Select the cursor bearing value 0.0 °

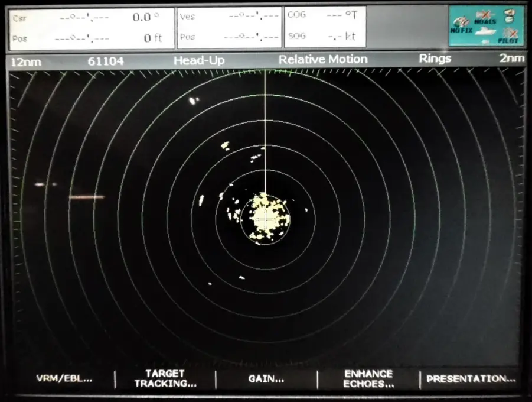(146, 17)
